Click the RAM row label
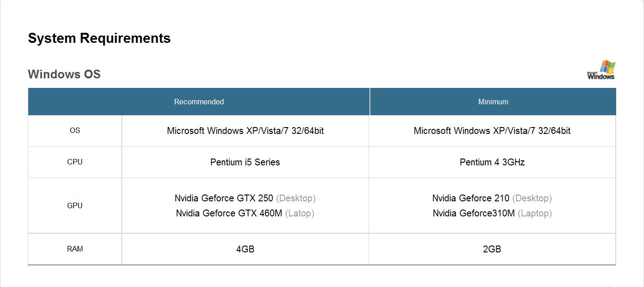The image size is (644, 287). (75, 249)
